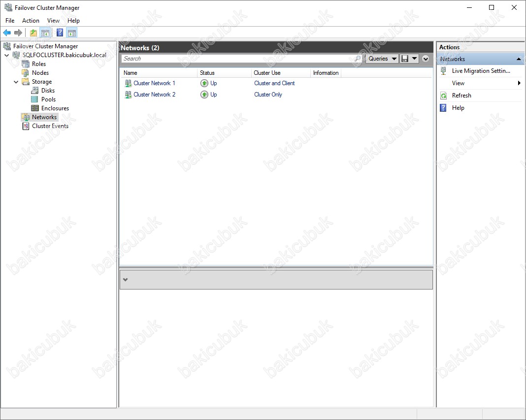This screenshot has height=420, width=526.
Task: Toggle the Show/Hide Action Pane toolbar icon
Action: tap(72, 32)
